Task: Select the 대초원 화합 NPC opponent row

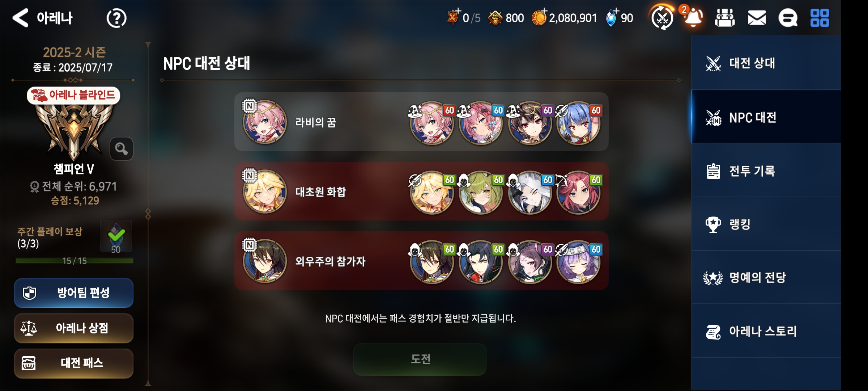Action: coord(421,191)
